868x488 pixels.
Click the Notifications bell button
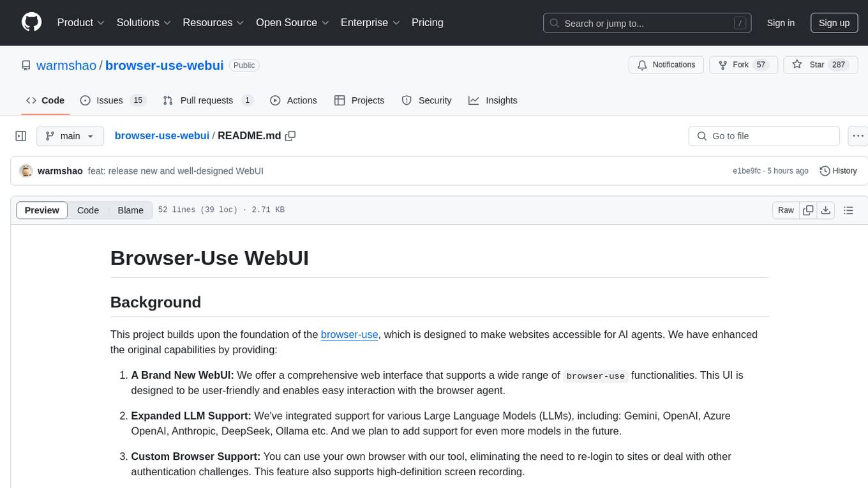[x=666, y=65]
